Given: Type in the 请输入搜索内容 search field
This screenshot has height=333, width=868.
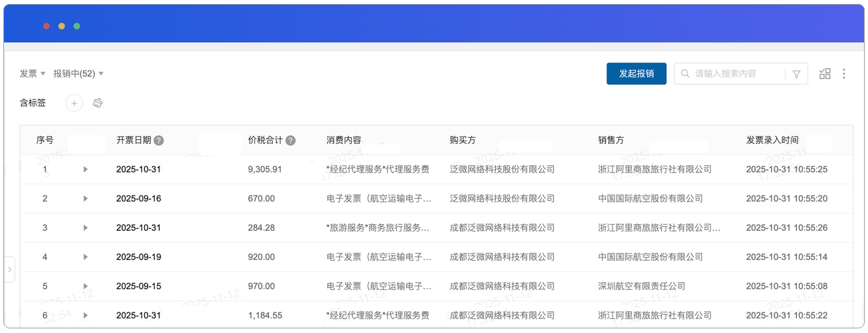Looking at the screenshot, I should click(737, 74).
